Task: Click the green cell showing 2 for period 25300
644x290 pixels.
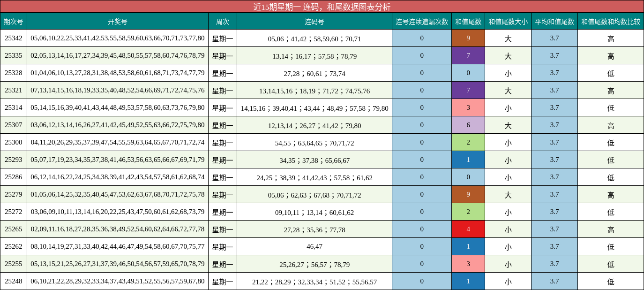Action: tap(468, 143)
